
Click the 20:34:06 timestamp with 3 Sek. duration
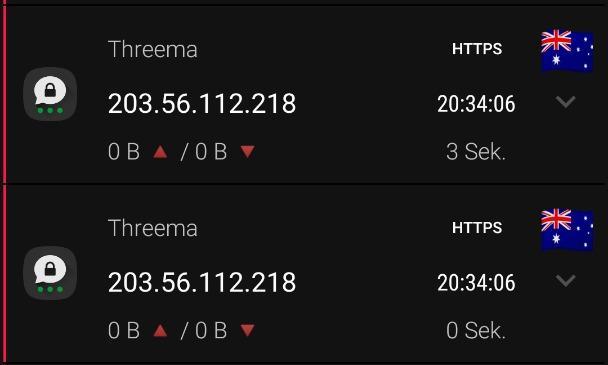coord(476,104)
